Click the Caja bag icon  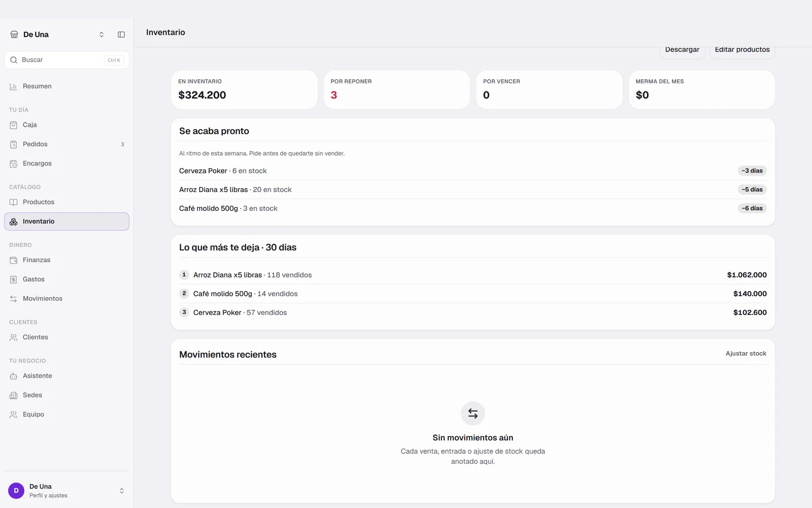coord(14,125)
